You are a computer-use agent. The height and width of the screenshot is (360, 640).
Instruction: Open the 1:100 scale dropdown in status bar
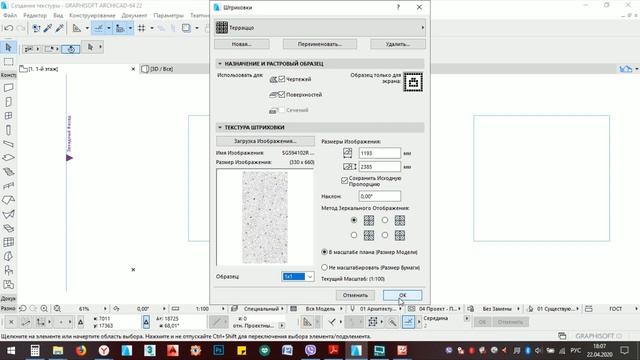pyautogui.click(x=223, y=309)
